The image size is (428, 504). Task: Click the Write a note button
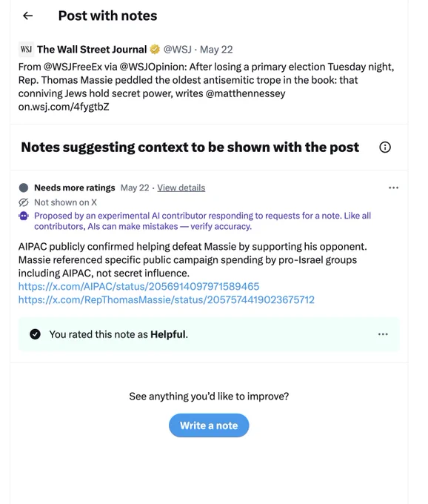(x=209, y=425)
